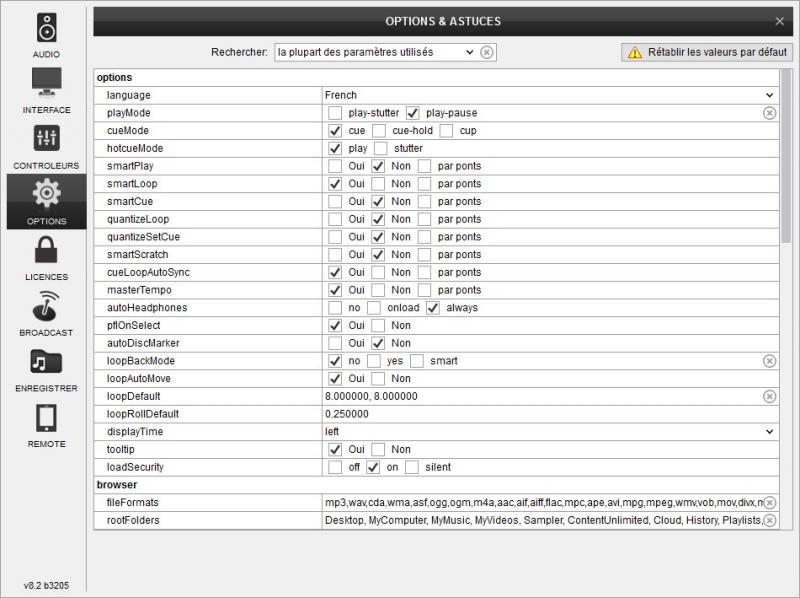The image size is (800, 598).
Task: Set smartPlay to Oui
Action: point(335,166)
